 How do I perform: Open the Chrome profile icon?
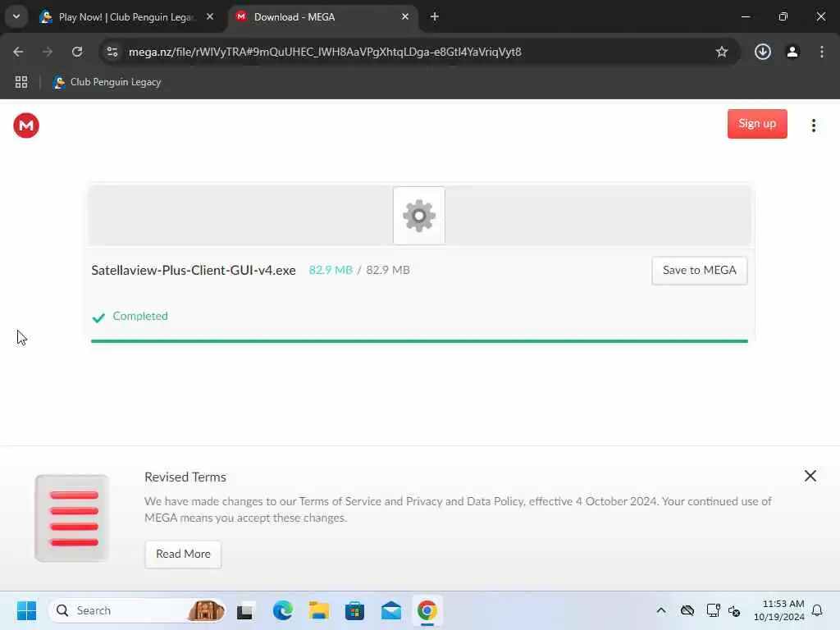coord(792,52)
